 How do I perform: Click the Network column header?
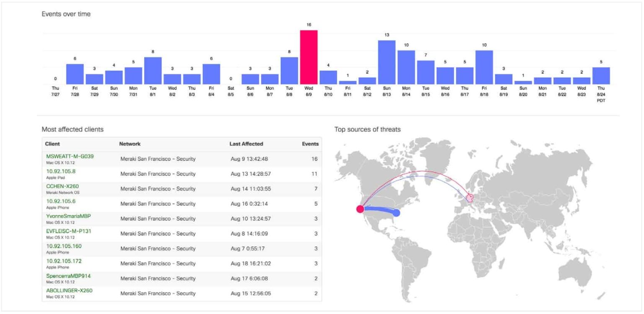130,144
